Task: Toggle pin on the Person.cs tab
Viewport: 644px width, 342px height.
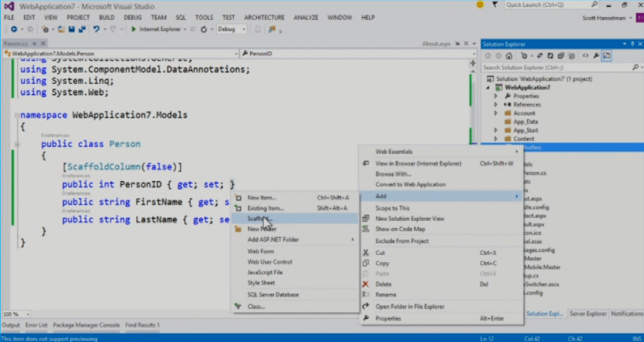Action: 35,43
